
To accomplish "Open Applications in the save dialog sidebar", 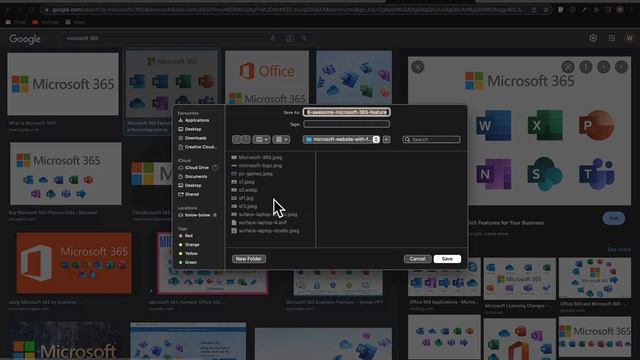I will [x=194, y=120].
